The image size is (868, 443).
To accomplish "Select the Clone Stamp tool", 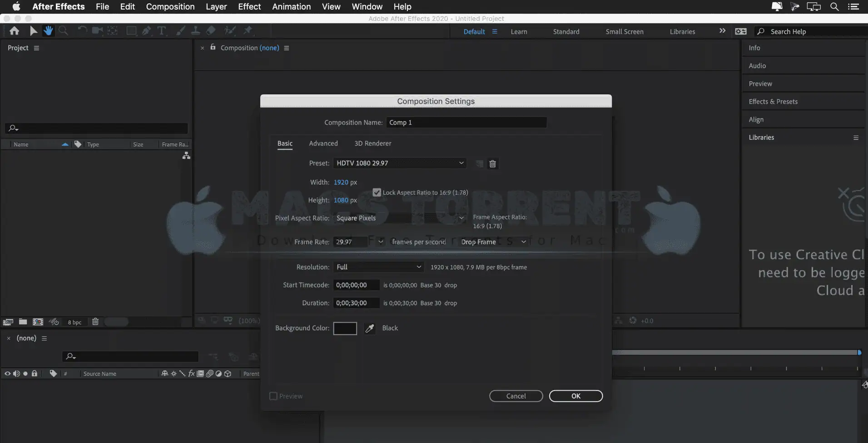I will click(195, 30).
